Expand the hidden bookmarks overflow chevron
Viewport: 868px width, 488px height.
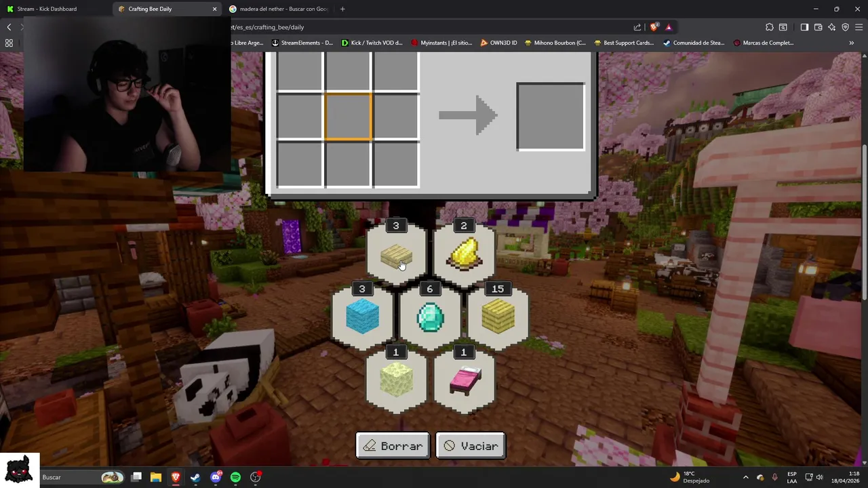851,43
